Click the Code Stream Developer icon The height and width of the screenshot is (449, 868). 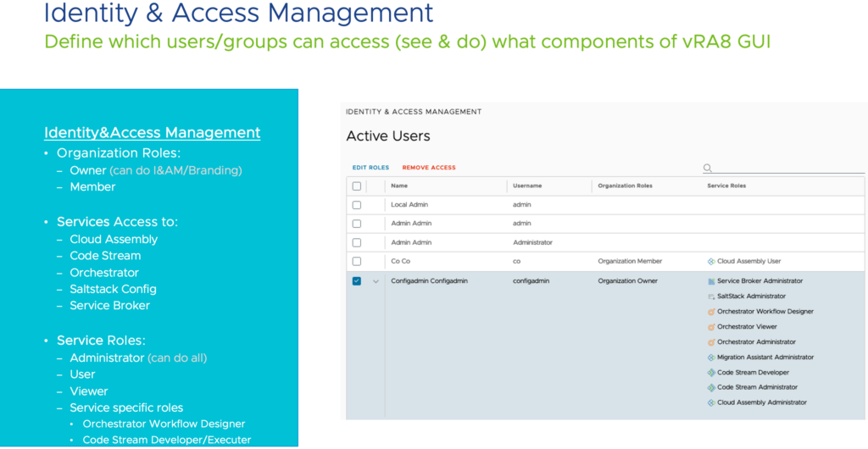[x=711, y=373]
